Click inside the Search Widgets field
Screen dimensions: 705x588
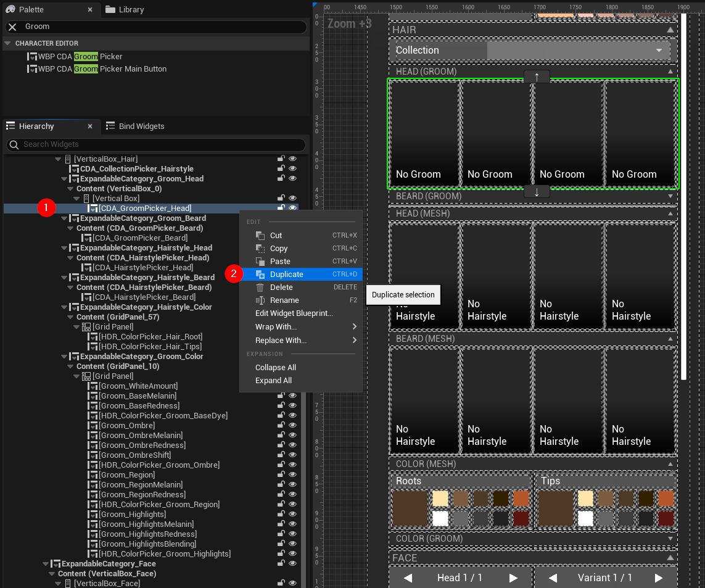click(154, 144)
